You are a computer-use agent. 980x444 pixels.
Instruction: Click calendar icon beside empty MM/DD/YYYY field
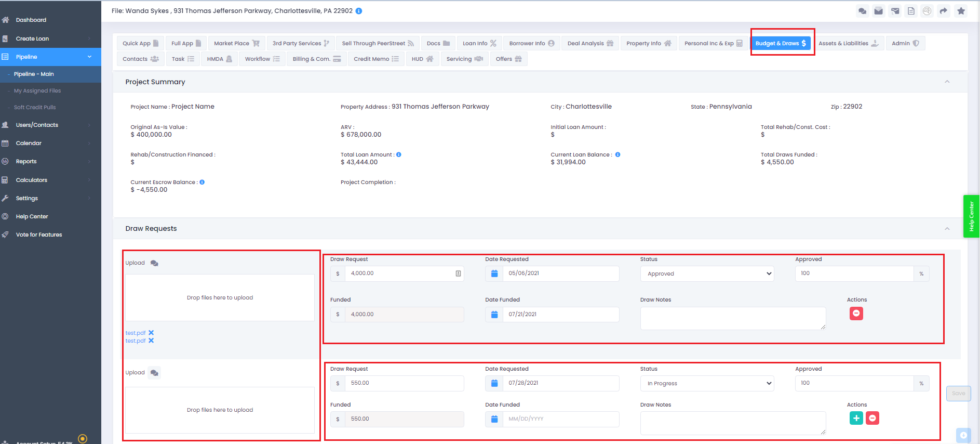494,419
